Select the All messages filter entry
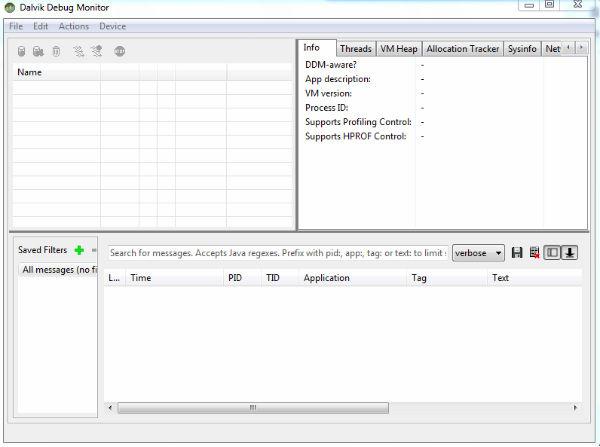600x447 pixels. [x=57, y=270]
